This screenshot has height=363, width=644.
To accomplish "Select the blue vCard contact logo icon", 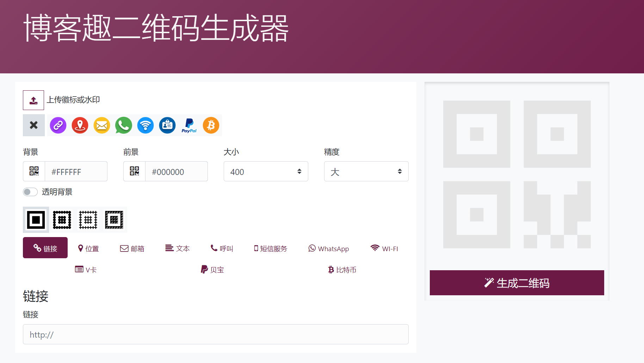I will coord(167,125).
